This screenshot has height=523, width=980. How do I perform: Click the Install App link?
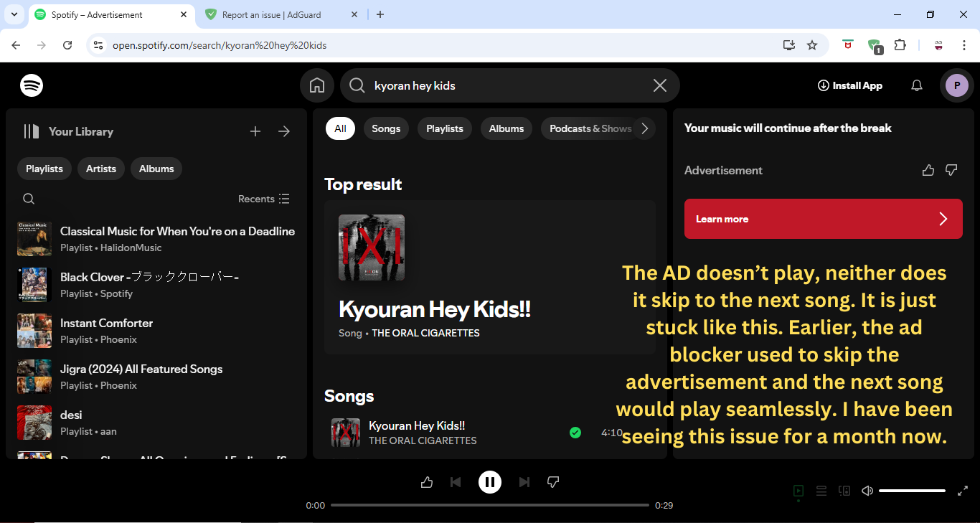(x=849, y=85)
